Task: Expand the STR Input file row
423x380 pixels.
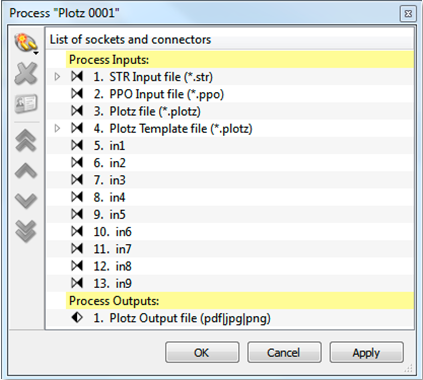Action: (x=57, y=77)
